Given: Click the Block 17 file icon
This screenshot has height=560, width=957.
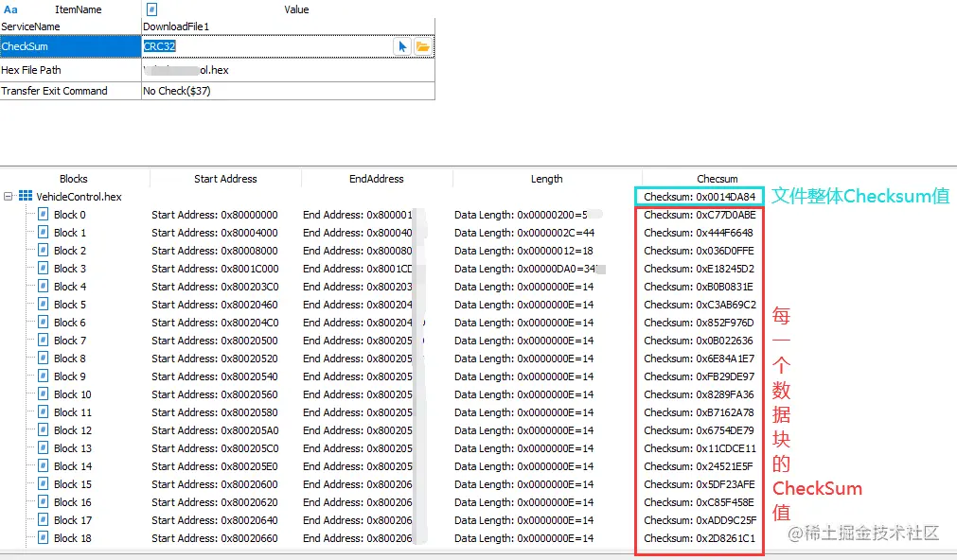Looking at the screenshot, I should click(x=44, y=519).
